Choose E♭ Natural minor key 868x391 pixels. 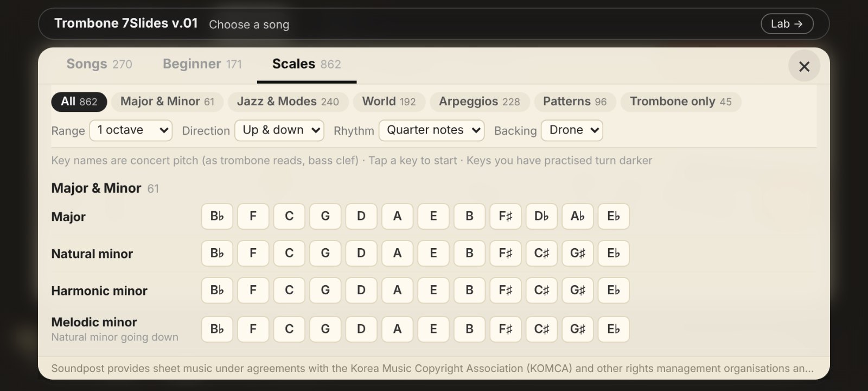(614, 253)
